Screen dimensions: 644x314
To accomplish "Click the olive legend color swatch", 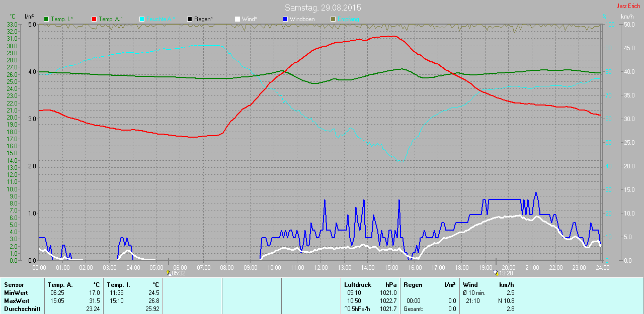I will (333, 19).
